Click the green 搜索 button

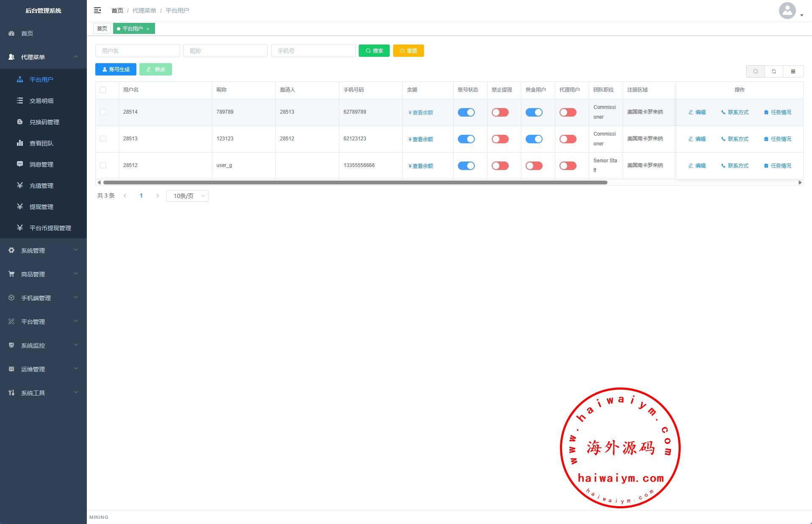pyautogui.click(x=374, y=51)
